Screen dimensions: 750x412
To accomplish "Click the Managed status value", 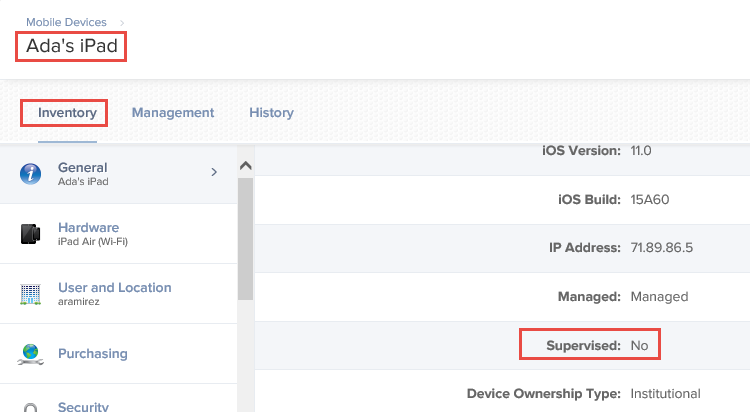I will coord(659,297).
